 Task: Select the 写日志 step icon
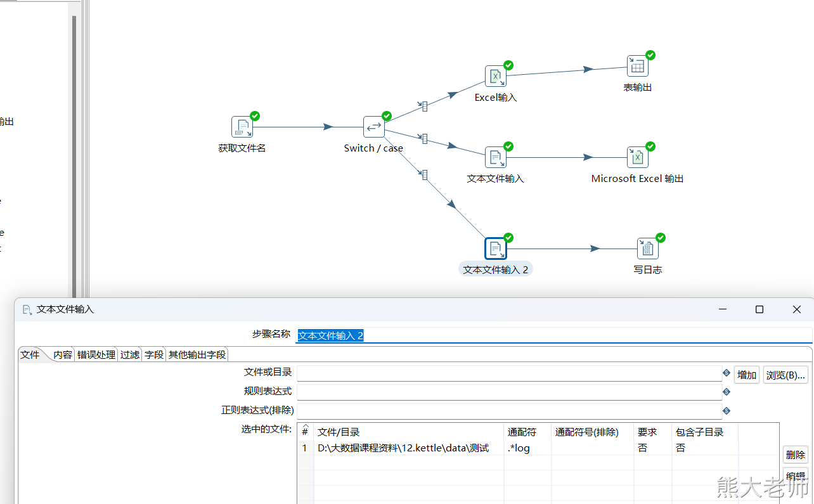(648, 249)
